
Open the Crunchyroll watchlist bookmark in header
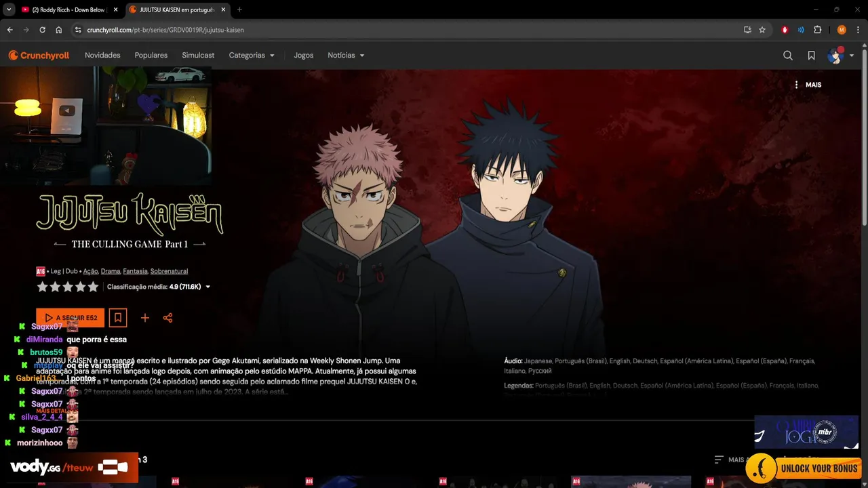pyautogui.click(x=811, y=56)
